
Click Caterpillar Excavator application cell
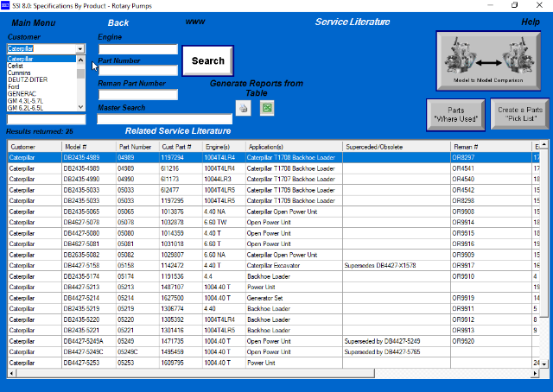click(294, 265)
